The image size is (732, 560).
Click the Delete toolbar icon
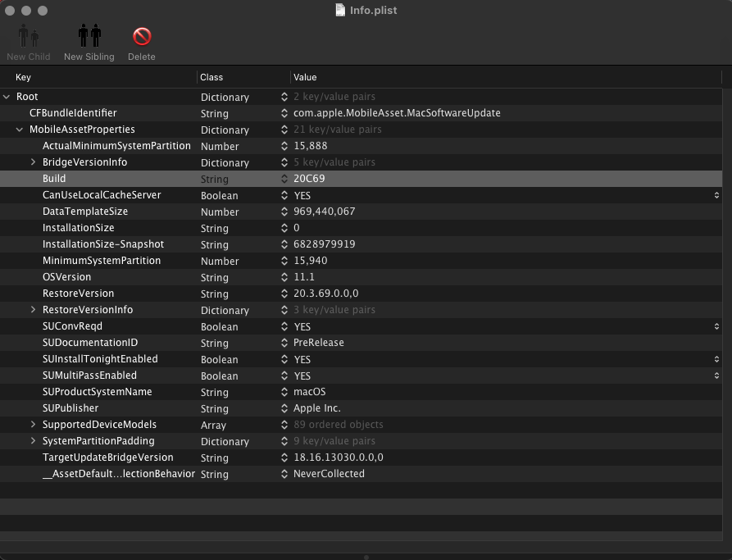point(141,37)
